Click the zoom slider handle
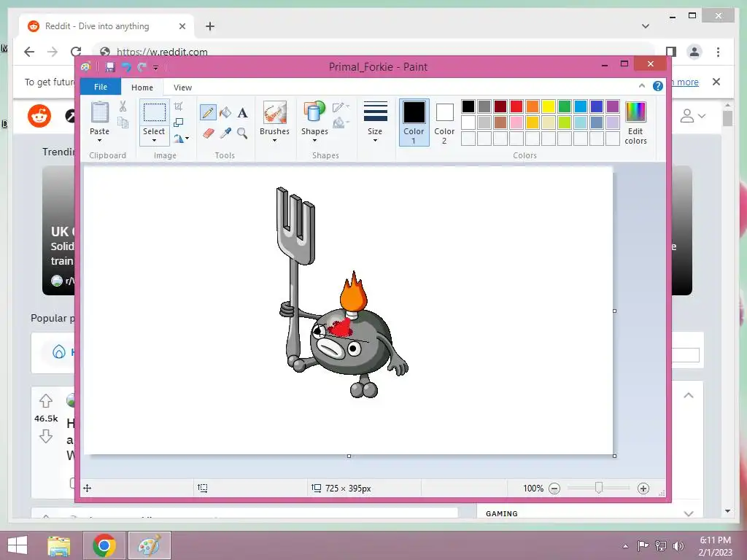The width and height of the screenshot is (747, 560). click(599, 488)
